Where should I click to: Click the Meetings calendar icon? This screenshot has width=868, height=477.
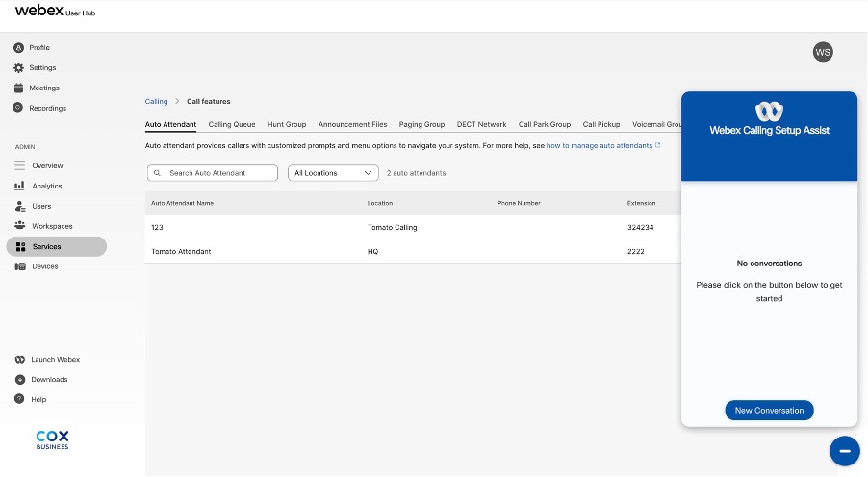[x=19, y=88]
